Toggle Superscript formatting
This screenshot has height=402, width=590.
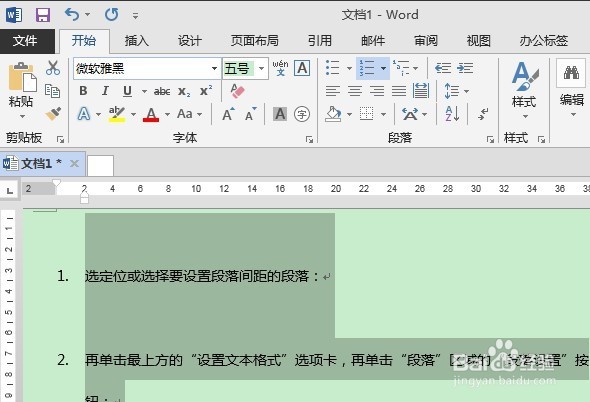pyautogui.click(x=206, y=91)
